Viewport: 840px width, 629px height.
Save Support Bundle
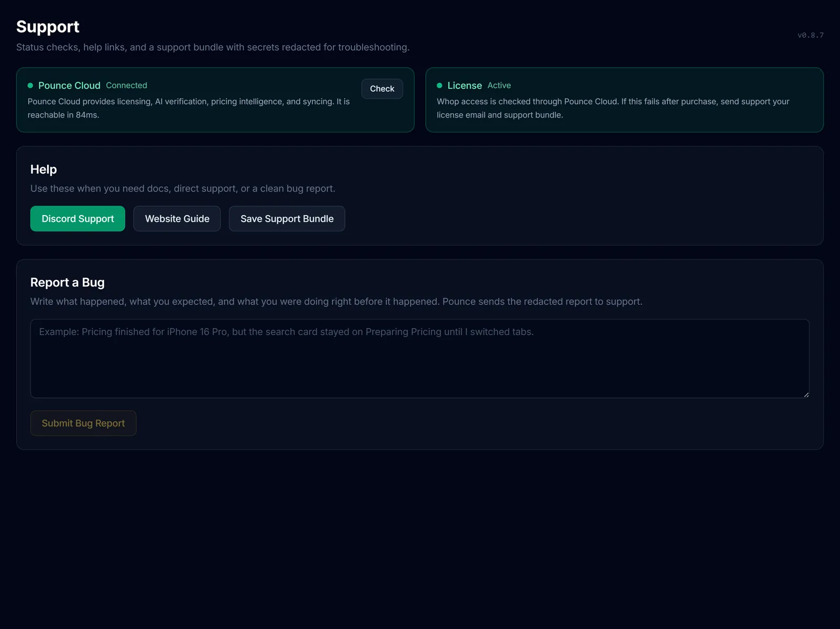click(x=287, y=219)
